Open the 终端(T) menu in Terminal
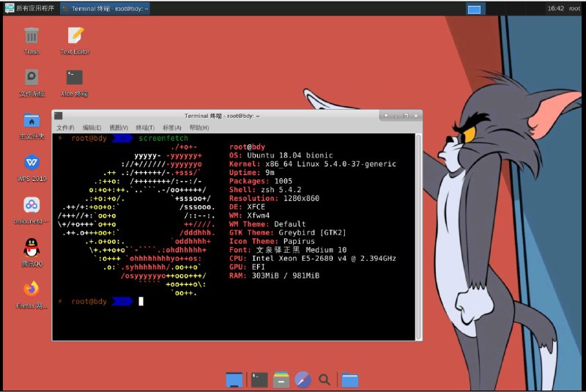The width and height of the screenshot is (586, 392). (145, 127)
